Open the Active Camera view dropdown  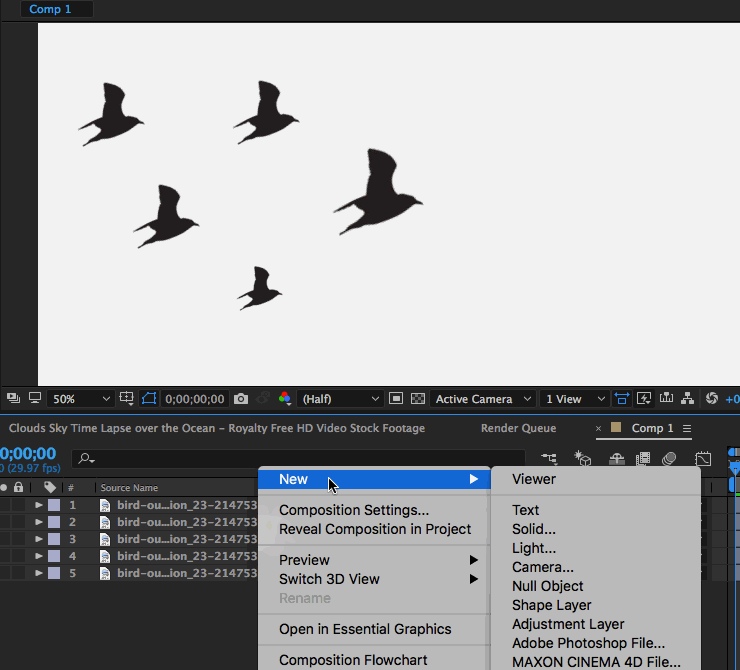[482, 399]
